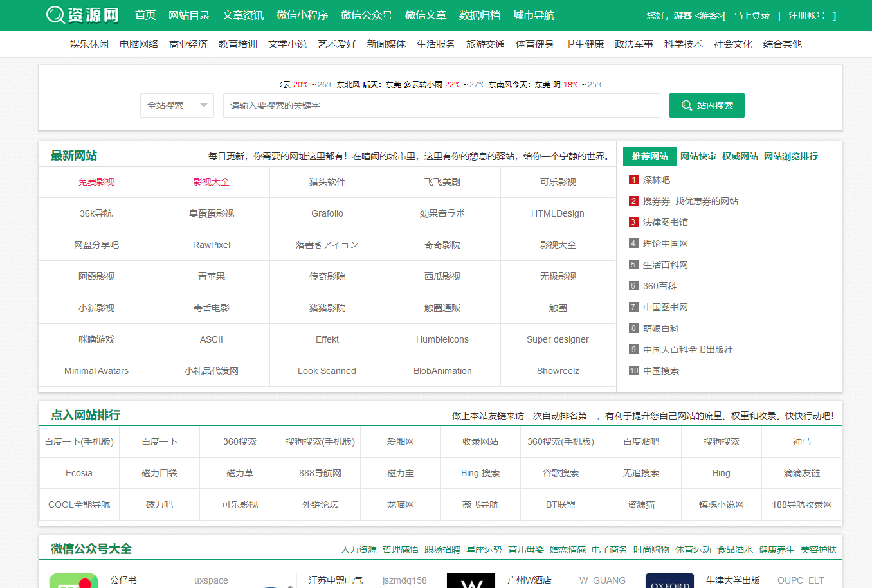Click the search keyword input field
The width and height of the screenshot is (872, 588).
[441, 105]
